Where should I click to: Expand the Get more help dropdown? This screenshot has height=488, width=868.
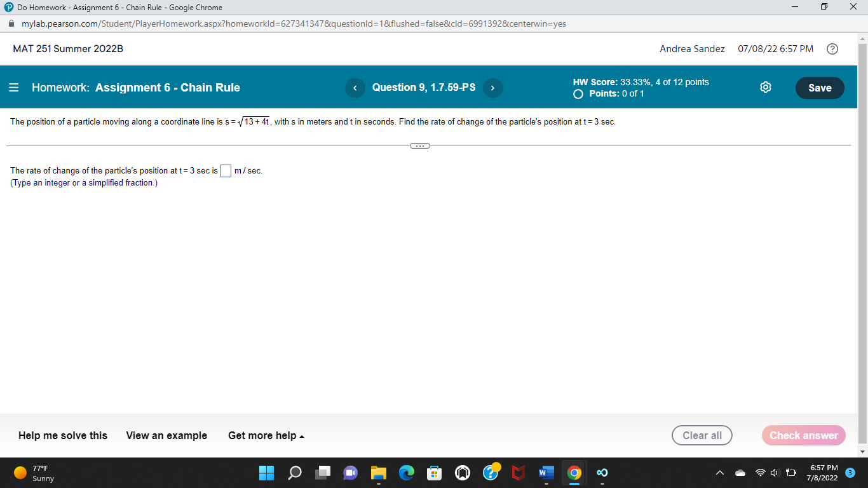[x=266, y=435]
